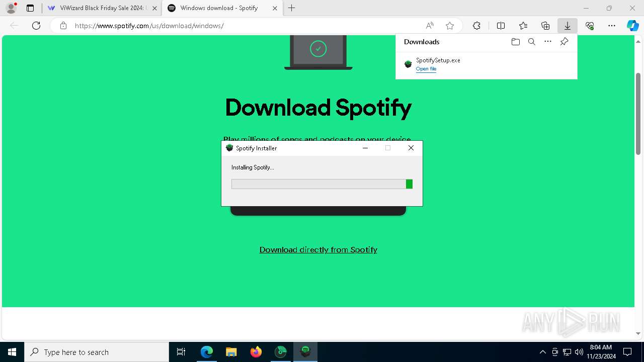Launch the Copilot sidebar icon
Viewport: 644px width, 362px height.
tap(632, 26)
